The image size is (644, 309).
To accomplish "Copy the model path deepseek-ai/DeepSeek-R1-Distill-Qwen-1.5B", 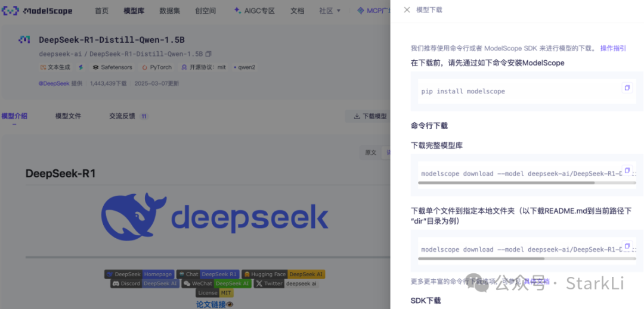I will pyautogui.click(x=209, y=54).
